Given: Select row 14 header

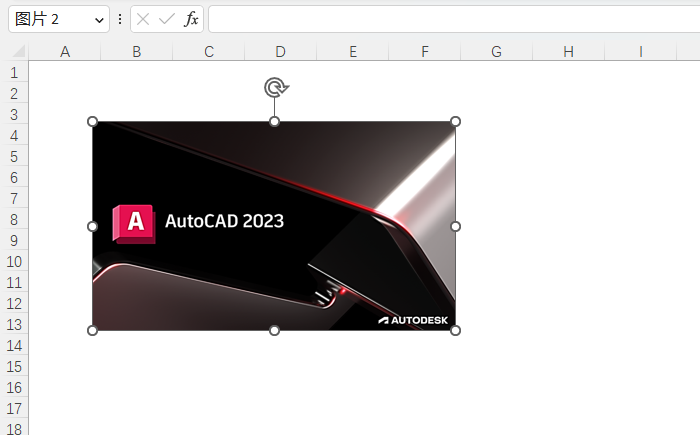Looking at the screenshot, I should [x=14, y=345].
